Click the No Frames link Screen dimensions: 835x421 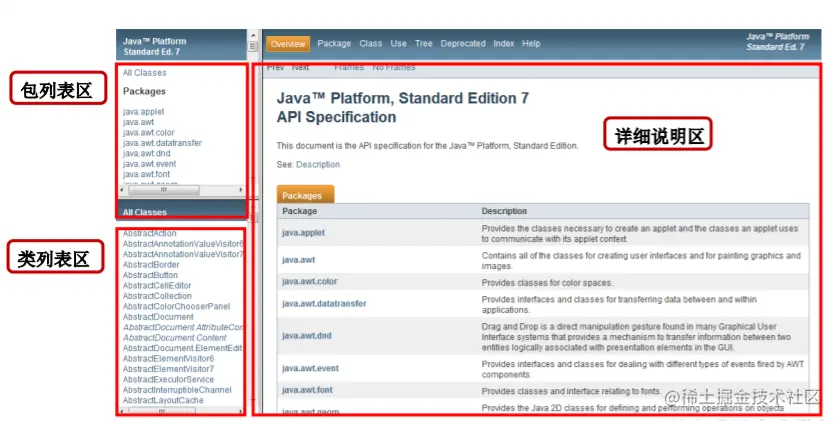[394, 67]
